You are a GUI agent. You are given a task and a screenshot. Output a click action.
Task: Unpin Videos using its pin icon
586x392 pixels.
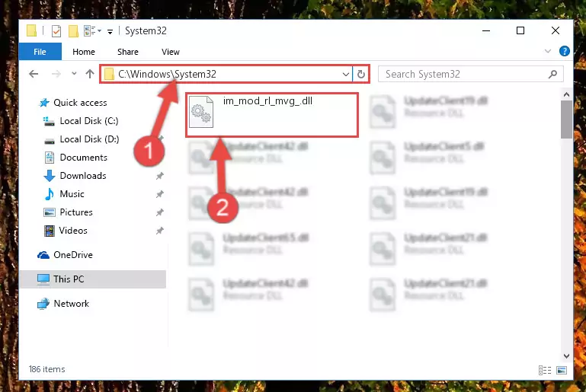pyautogui.click(x=159, y=231)
